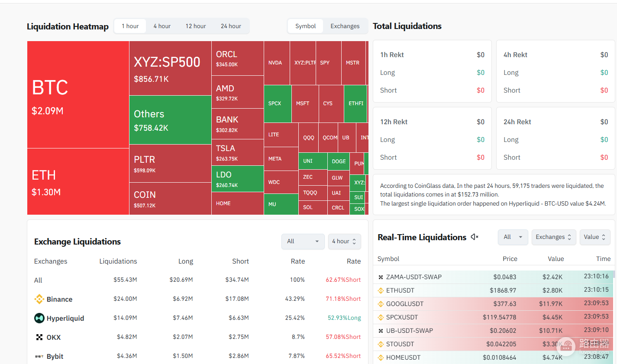Open the All filter in Real-Time Liquidations

[x=513, y=237]
